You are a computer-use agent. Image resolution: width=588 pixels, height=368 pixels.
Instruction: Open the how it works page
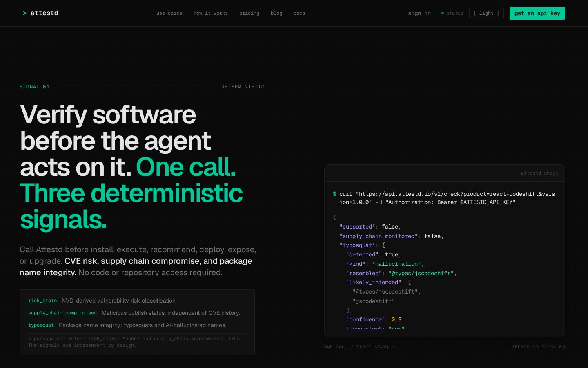(x=211, y=13)
